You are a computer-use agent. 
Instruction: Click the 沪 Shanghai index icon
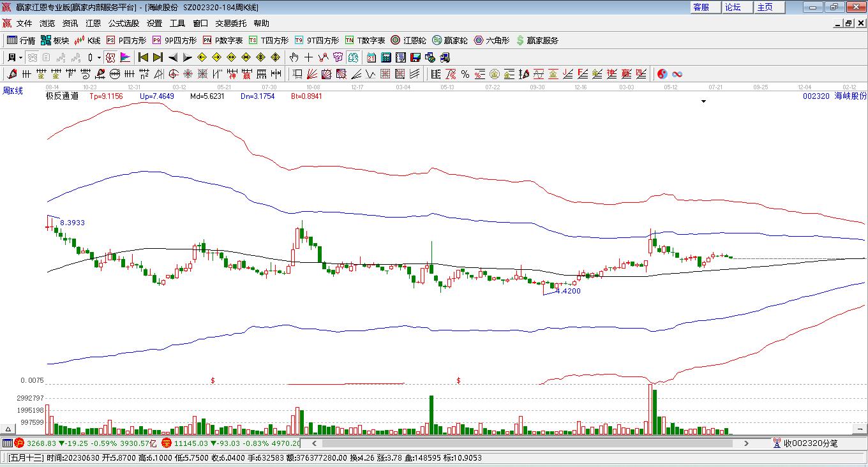click(x=19, y=443)
